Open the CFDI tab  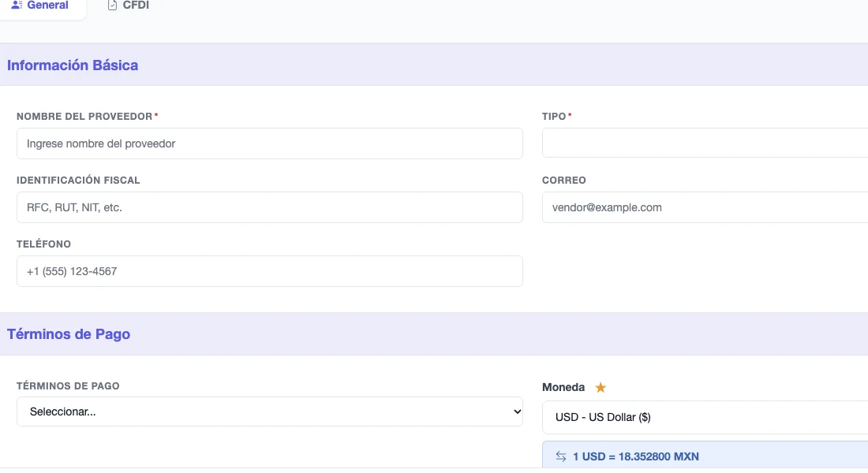pyautogui.click(x=129, y=6)
